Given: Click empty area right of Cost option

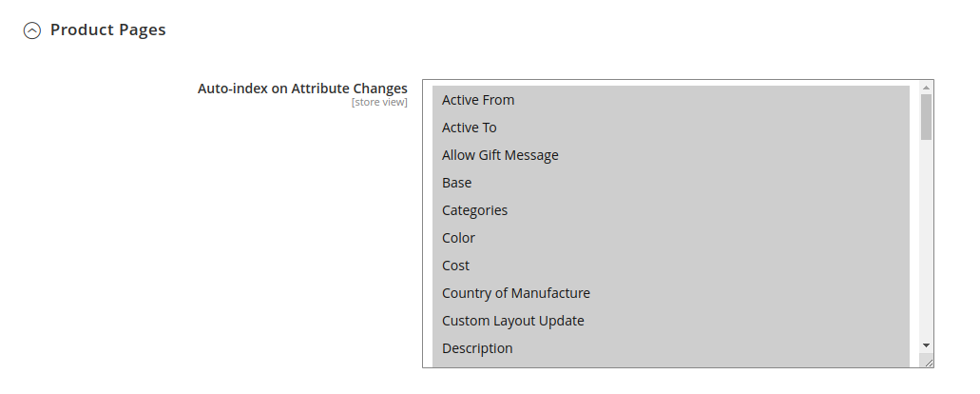Looking at the screenshot, I should pos(687,266).
